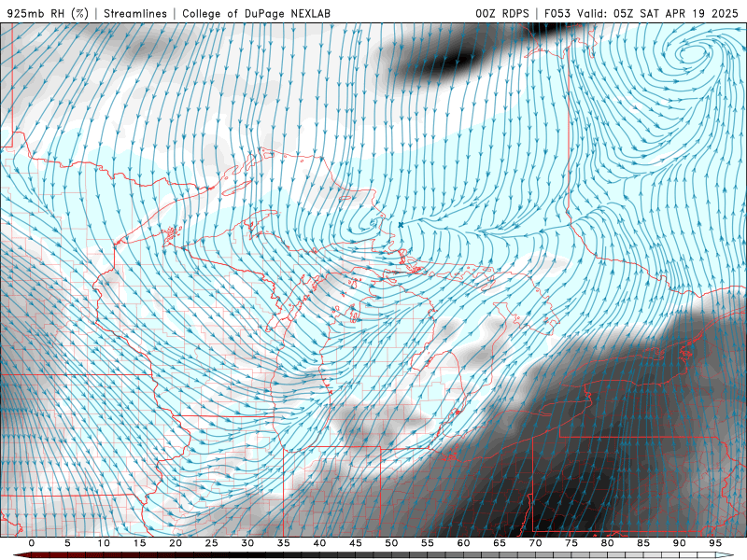747x560 pixels.
Task: Click the '30' colorbar tick label
Action: (247, 543)
